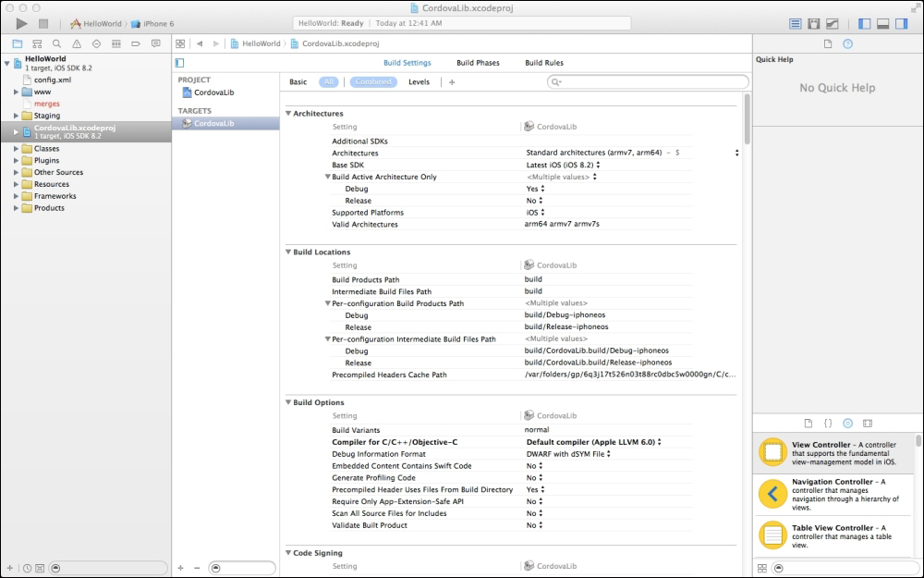Open the Test navigator diamond icon

coord(97,43)
